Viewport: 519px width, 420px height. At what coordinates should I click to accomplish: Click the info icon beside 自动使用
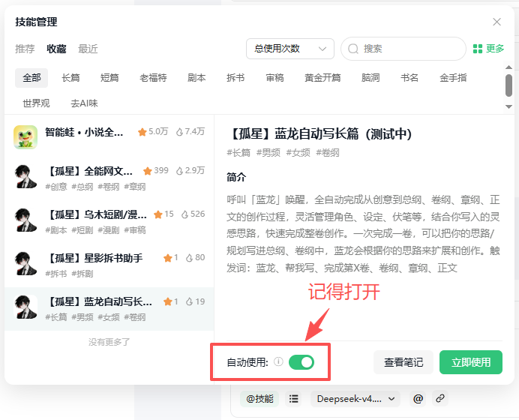click(279, 362)
